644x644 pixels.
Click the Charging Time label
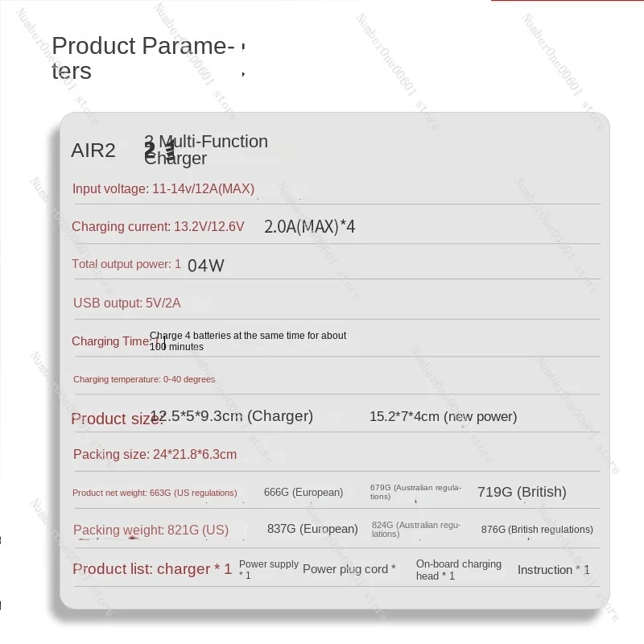[110, 341]
